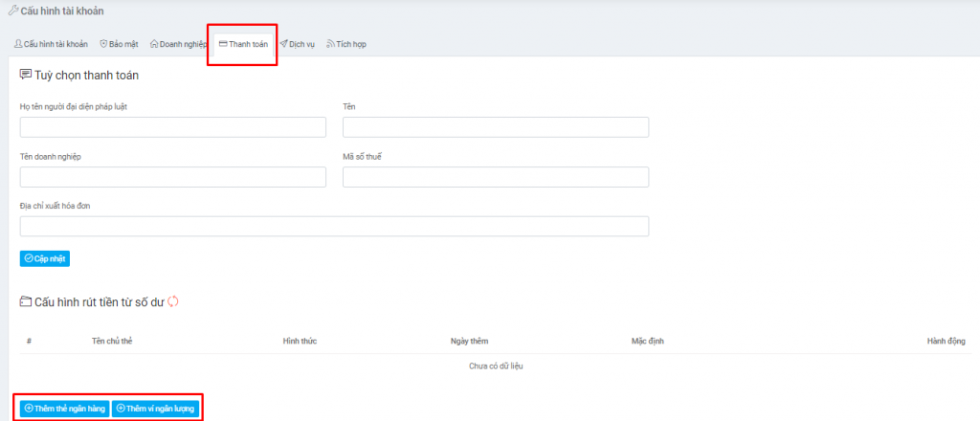Image resolution: width=980 pixels, height=421 pixels.
Task: Click the Địa chỉ xuất hóa đơn field
Action: (334, 226)
